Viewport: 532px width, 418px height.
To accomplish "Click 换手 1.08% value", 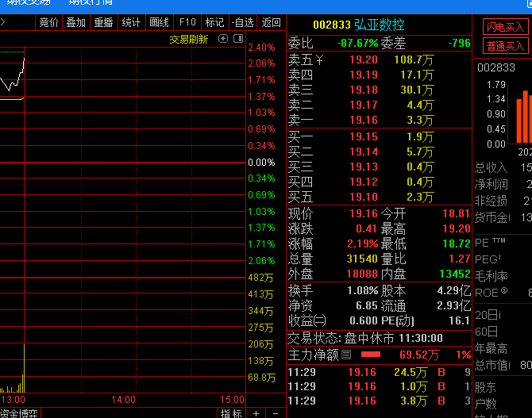I will pyautogui.click(x=362, y=291).
